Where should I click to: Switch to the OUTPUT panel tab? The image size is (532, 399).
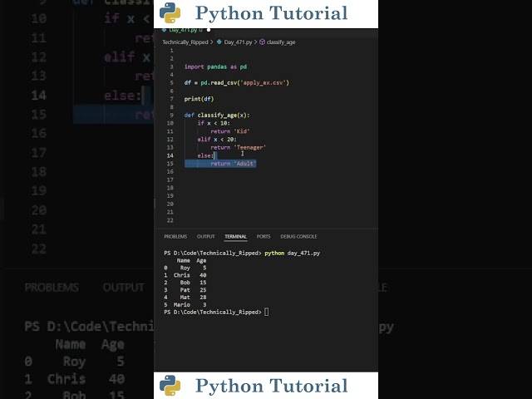click(x=205, y=236)
